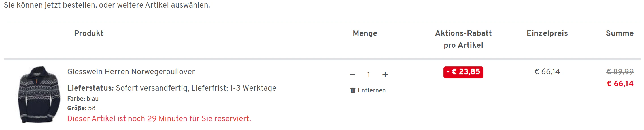Click the Größe: 58 label
This screenshot has height=130, width=644.
[81, 108]
